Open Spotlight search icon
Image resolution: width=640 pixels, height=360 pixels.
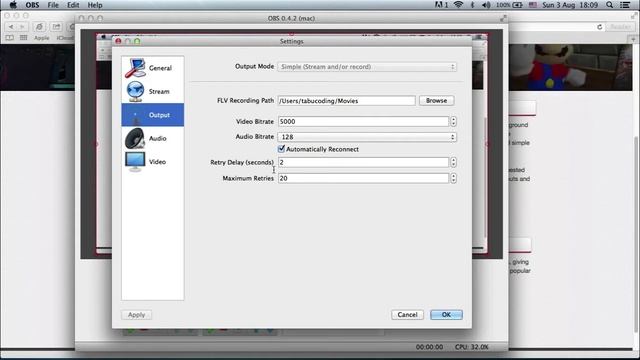point(609,5)
